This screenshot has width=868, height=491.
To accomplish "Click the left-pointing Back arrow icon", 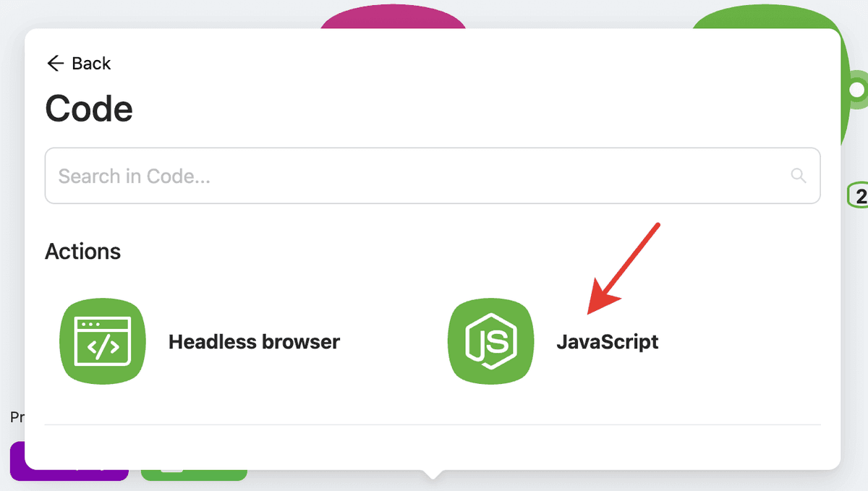I will [55, 64].
